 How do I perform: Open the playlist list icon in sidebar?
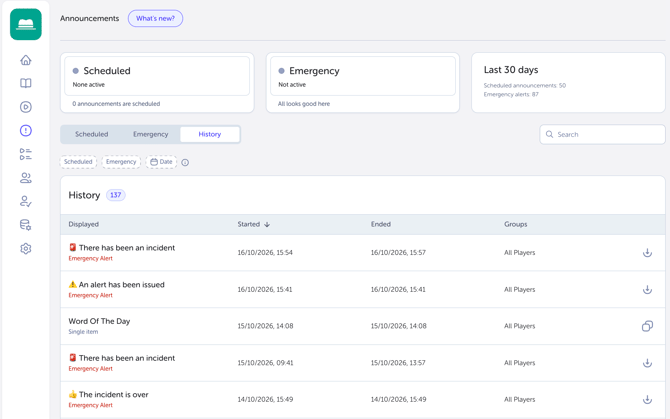(x=26, y=154)
